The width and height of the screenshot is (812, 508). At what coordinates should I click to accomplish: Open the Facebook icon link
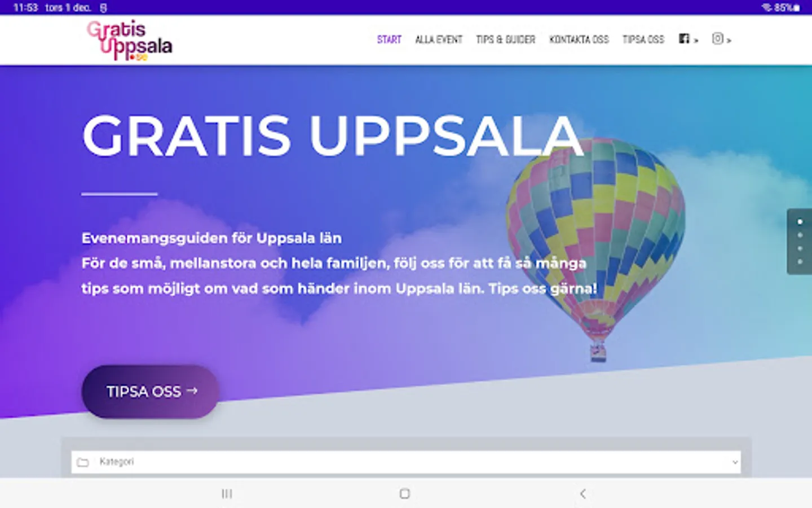684,38
